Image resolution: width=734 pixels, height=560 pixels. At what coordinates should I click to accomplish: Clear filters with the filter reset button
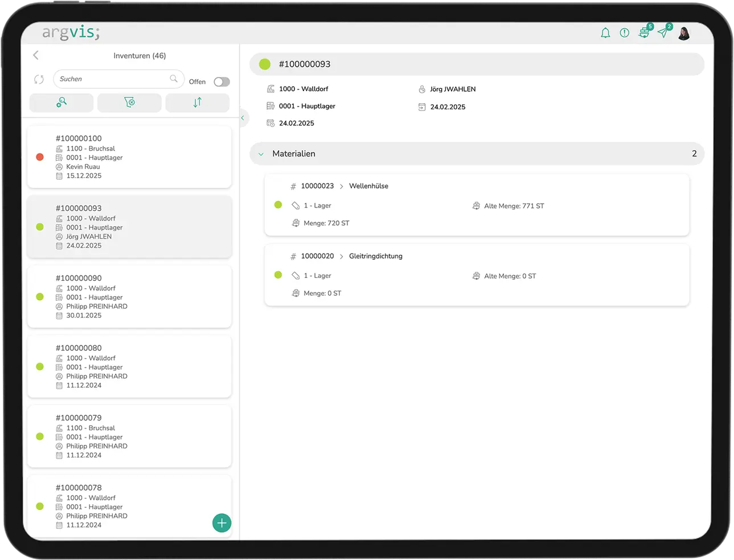pos(129,103)
